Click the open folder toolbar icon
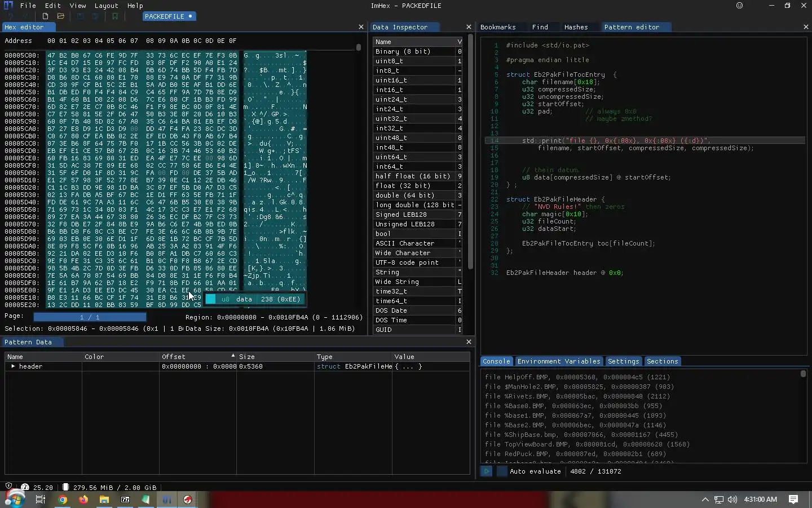Screen dimensions: 812x508 [x=61, y=16]
